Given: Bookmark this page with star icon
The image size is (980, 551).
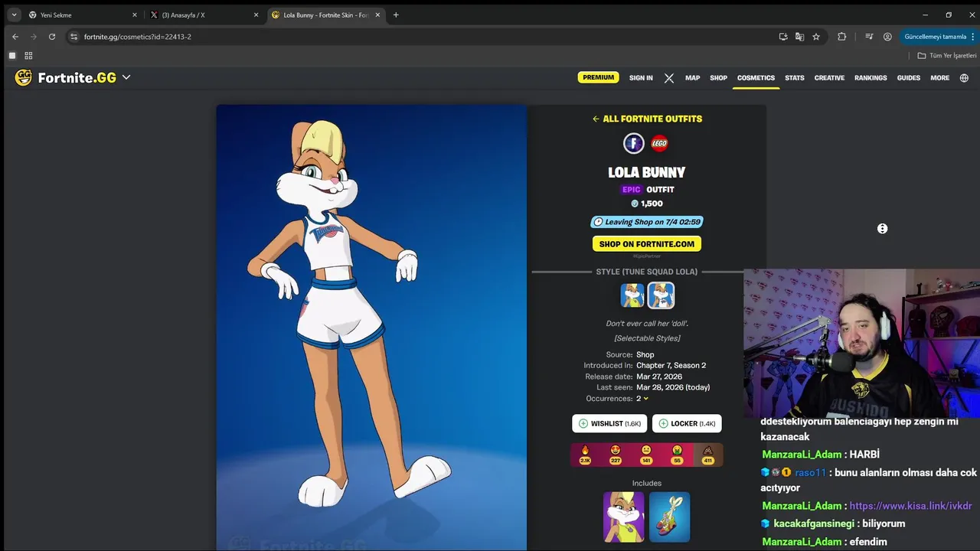Looking at the screenshot, I should tap(816, 37).
